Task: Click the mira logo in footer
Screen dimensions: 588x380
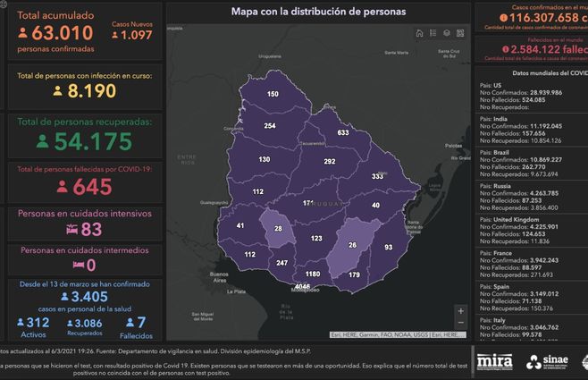Action: [494, 360]
